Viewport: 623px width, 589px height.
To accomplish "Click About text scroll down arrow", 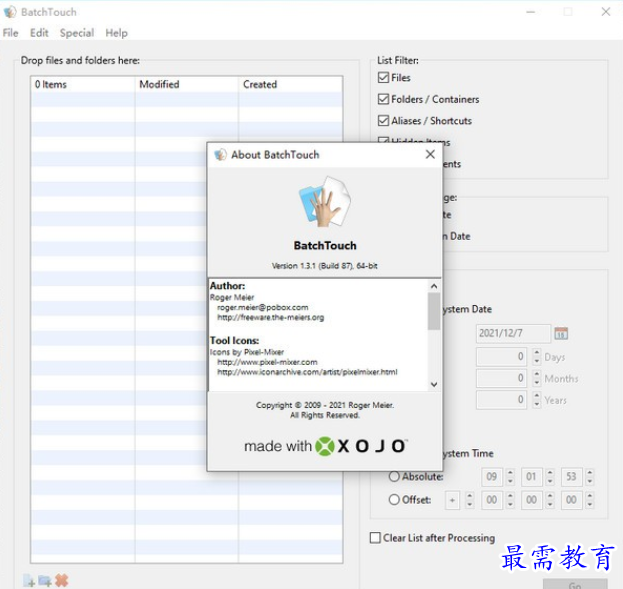I will (434, 384).
